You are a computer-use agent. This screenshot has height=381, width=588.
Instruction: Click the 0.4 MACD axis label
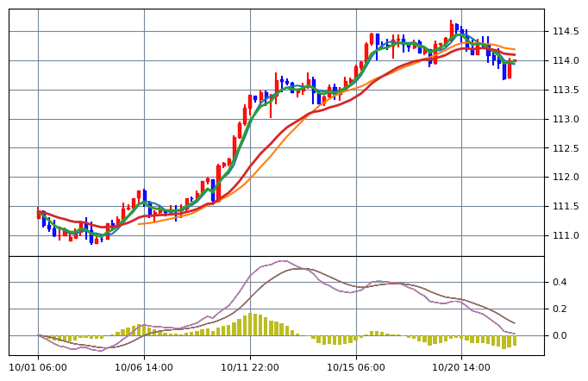point(560,283)
